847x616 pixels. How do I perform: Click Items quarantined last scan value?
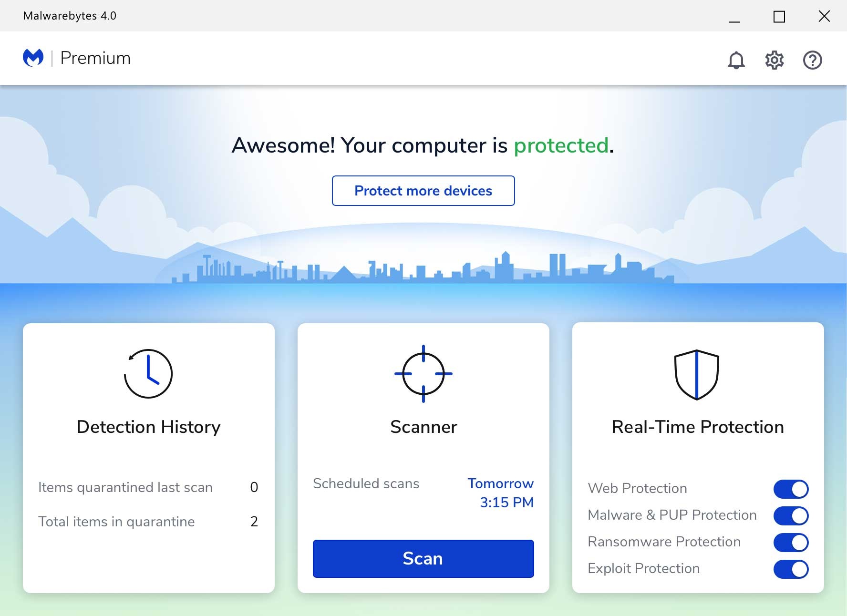(254, 487)
